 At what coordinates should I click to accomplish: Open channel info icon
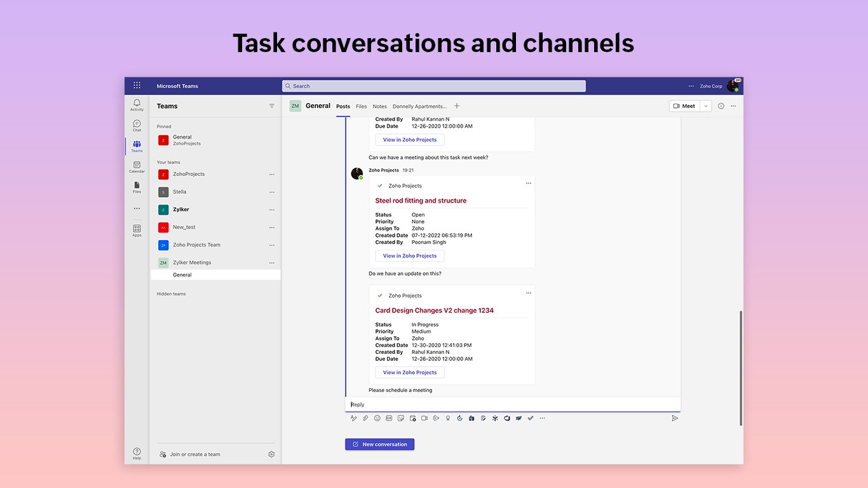tap(721, 106)
